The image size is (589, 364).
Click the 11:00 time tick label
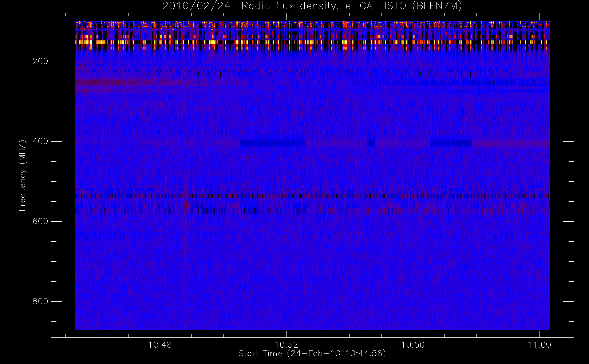pyautogui.click(x=539, y=345)
